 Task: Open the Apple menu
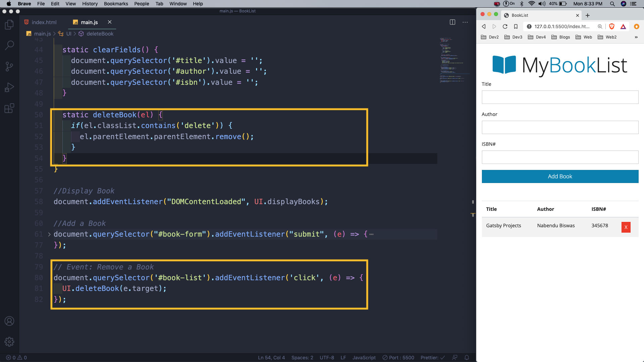(x=9, y=4)
